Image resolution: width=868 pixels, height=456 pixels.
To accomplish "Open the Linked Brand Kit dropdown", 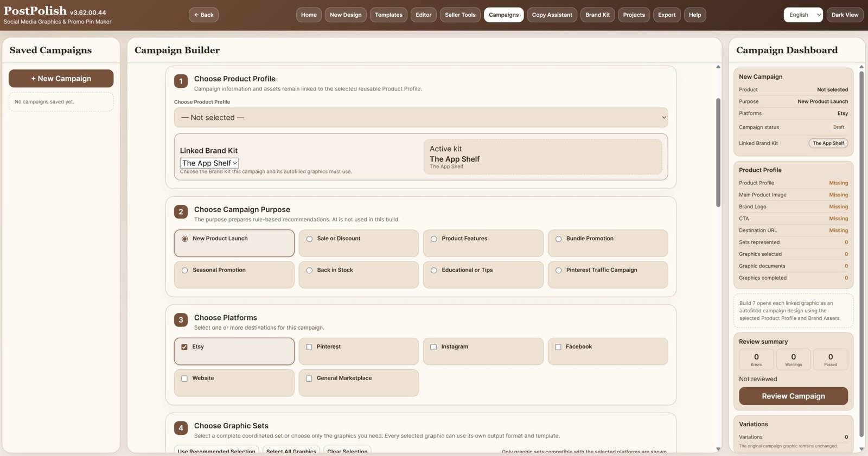I will click(x=209, y=163).
